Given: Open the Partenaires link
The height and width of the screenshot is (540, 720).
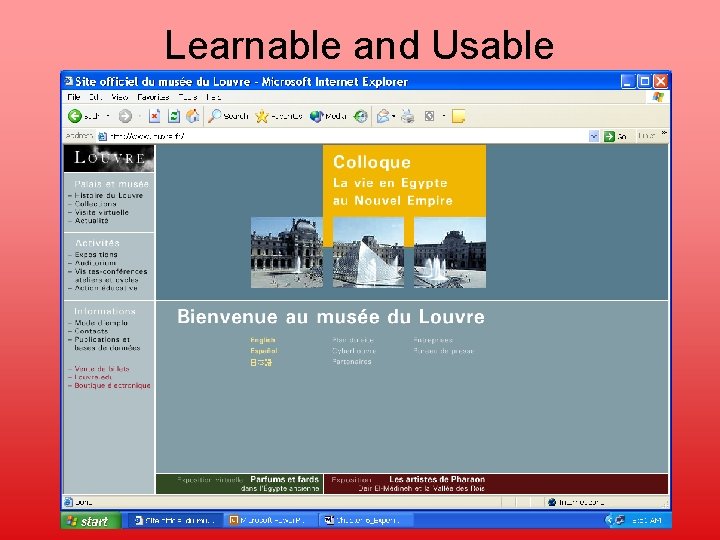Looking at the screenshot, I should (352, 362).
